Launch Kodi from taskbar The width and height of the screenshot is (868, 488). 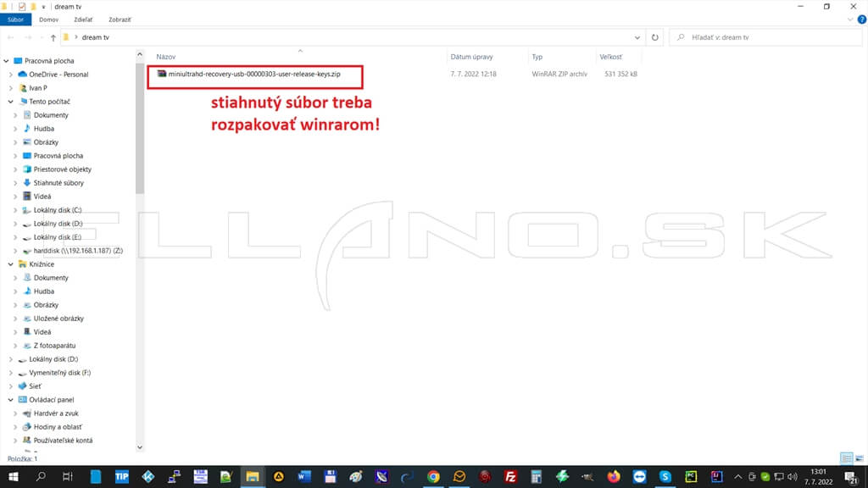tap(147, 476)
